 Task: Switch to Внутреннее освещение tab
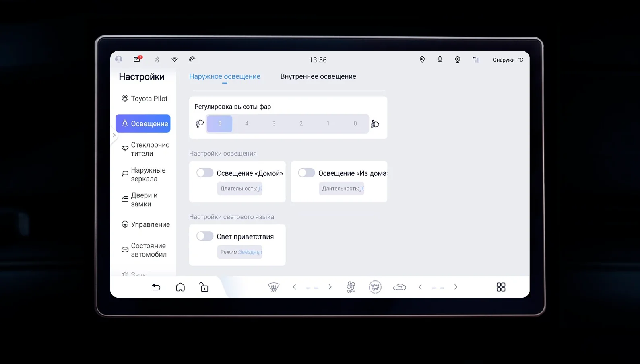tap(318, 76)
